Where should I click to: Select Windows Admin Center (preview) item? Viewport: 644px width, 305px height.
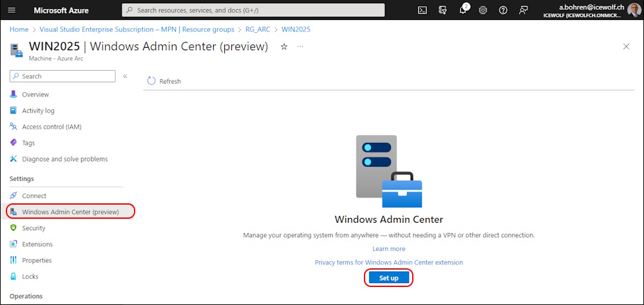(x=71, y=212)
